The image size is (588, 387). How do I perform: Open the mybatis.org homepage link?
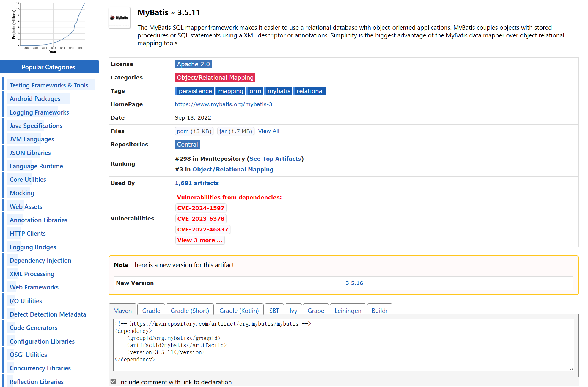(x=223, y=104)
